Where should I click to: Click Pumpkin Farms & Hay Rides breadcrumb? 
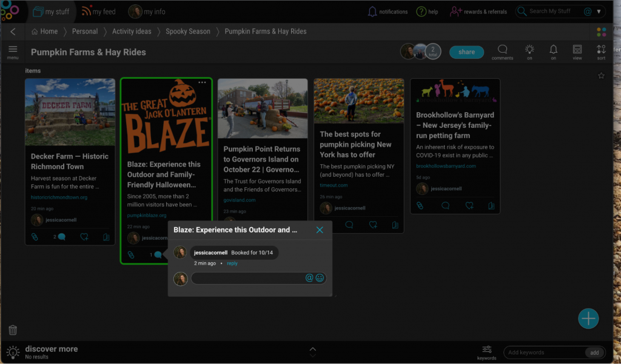pos(266,31)
